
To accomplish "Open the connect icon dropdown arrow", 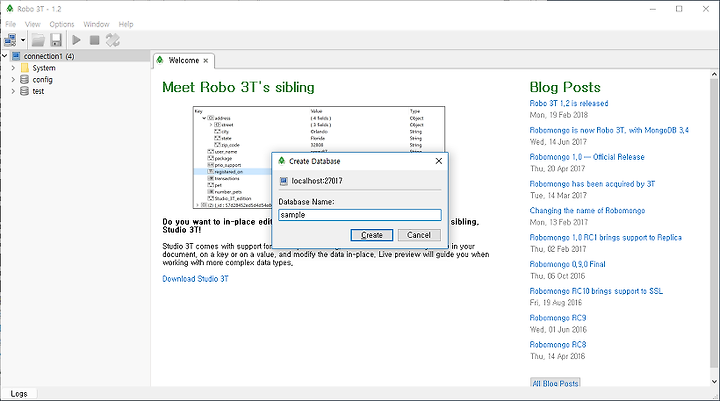I will pos(23,40).
